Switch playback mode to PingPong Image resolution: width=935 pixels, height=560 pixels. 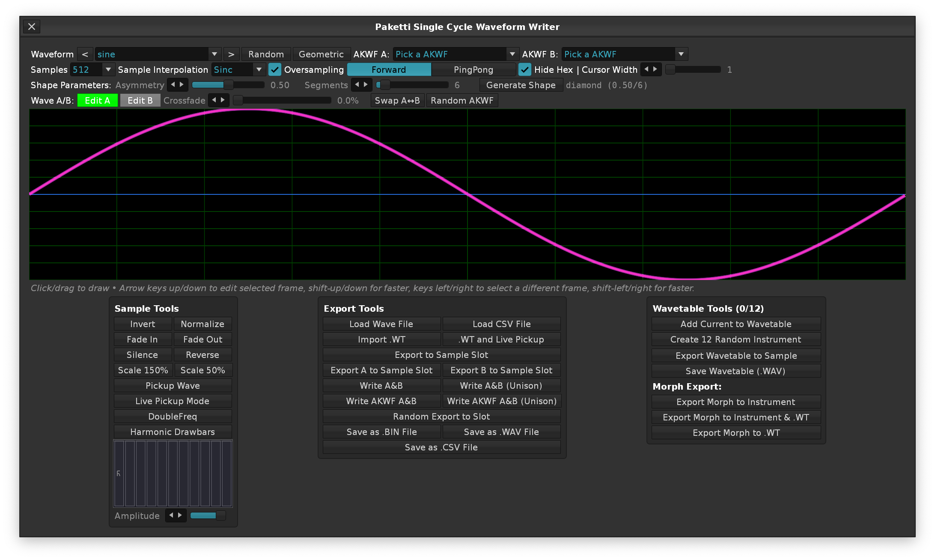(473, 69)
